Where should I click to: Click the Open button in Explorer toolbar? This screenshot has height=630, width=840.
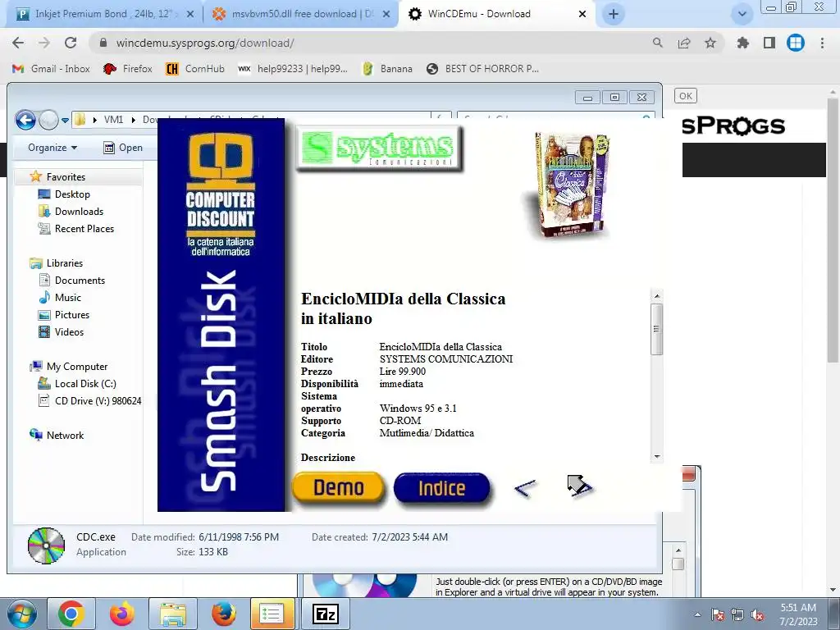(123, 148)
